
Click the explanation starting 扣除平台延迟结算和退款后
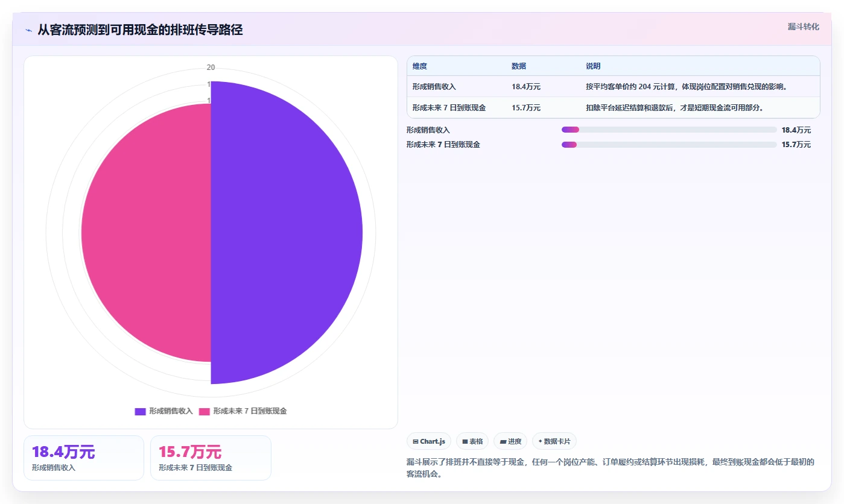coord(675,108)
